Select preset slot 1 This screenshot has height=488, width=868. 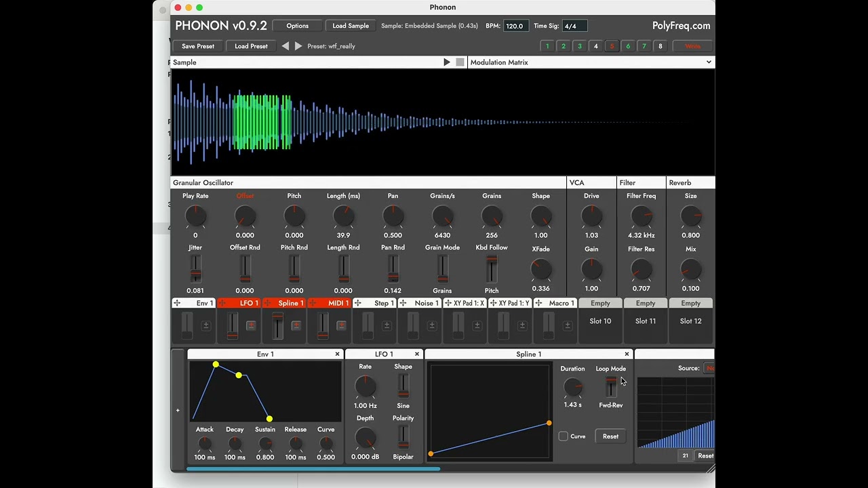click(547, 46)
